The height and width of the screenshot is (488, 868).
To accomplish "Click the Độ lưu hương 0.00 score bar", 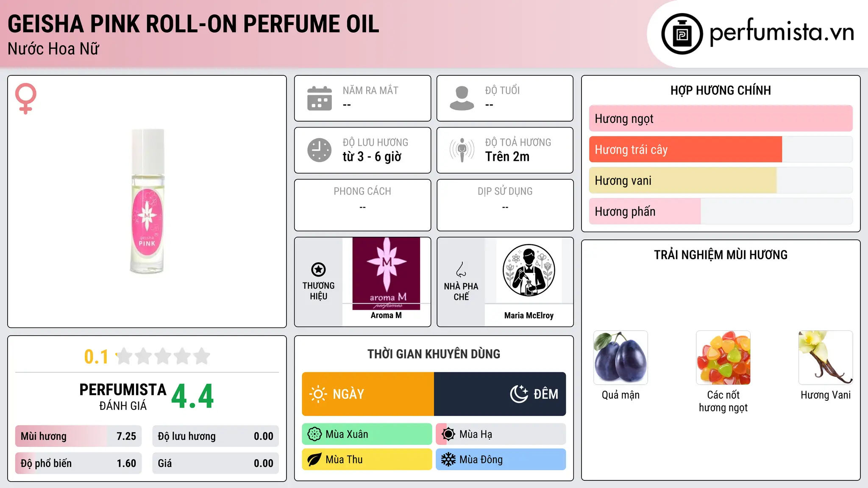I will coord(215,436).
